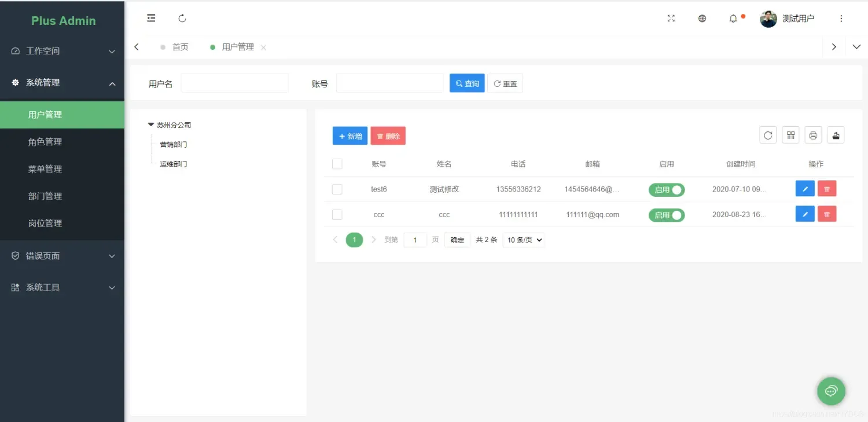Enter fullscreen mode via the expand icon
The width and height of the screenshot is (868, 422).
click(x=671, y=18)
